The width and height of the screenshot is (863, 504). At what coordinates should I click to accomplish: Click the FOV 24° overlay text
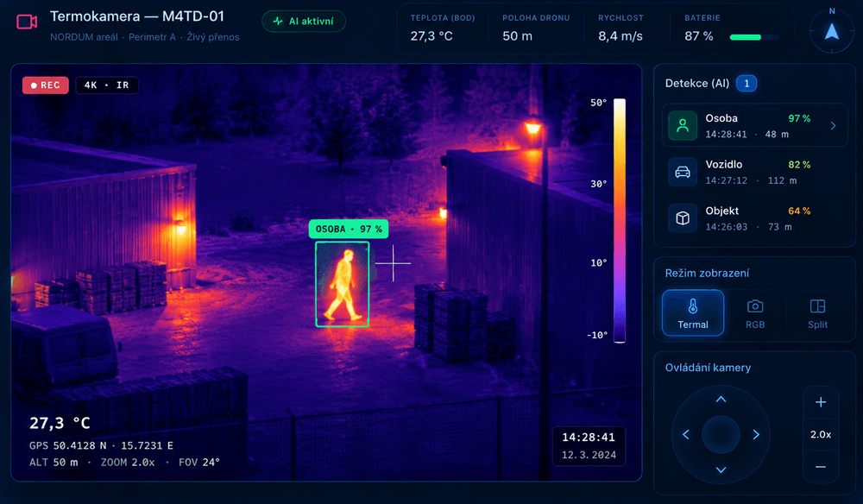tap(199, 463)
